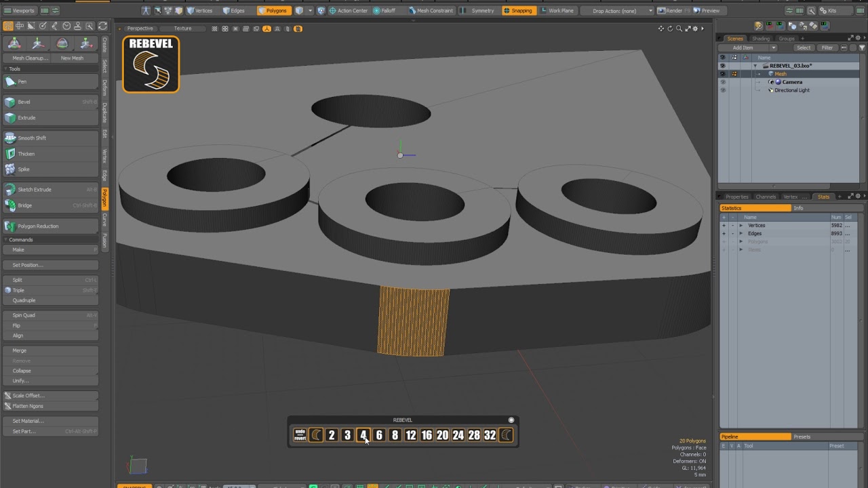Set Rebevel segments to 32
The height and width of the screenshot is (488, 868).
(490, 435)
